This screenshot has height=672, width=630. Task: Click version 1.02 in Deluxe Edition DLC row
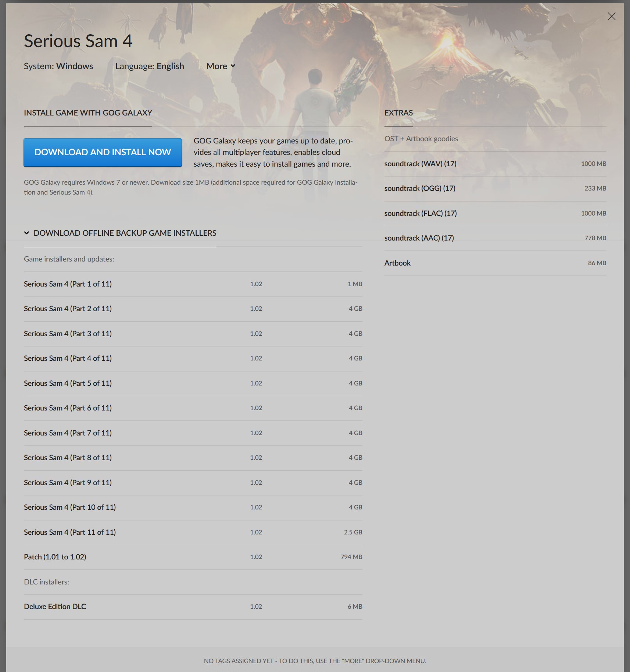click(x=256, y=607)
